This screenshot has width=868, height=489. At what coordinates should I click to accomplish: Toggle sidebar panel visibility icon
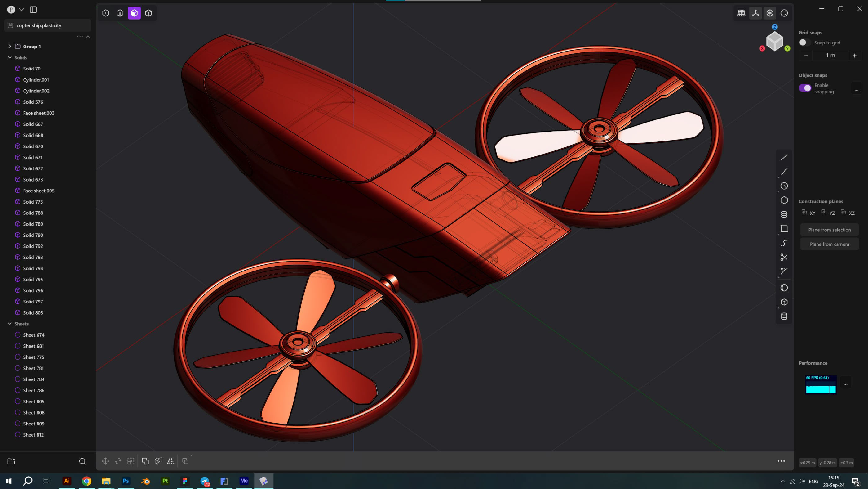tap(33, 9)
